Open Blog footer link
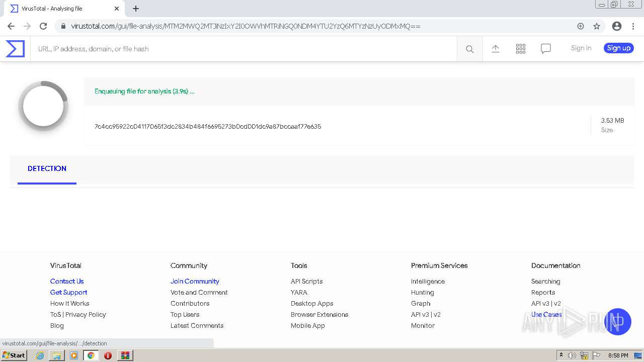644x362 pixels. click(x=57, y=325)
